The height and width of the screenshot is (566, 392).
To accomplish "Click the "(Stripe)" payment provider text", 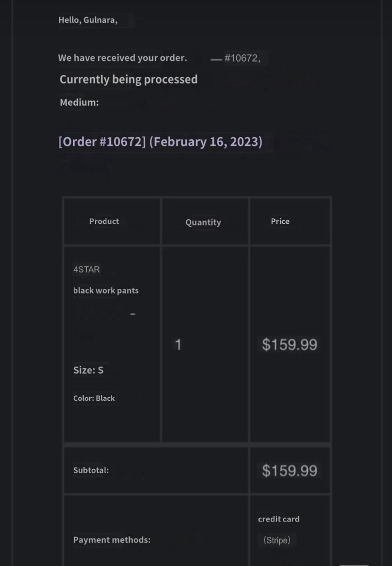I will [277, 540].
